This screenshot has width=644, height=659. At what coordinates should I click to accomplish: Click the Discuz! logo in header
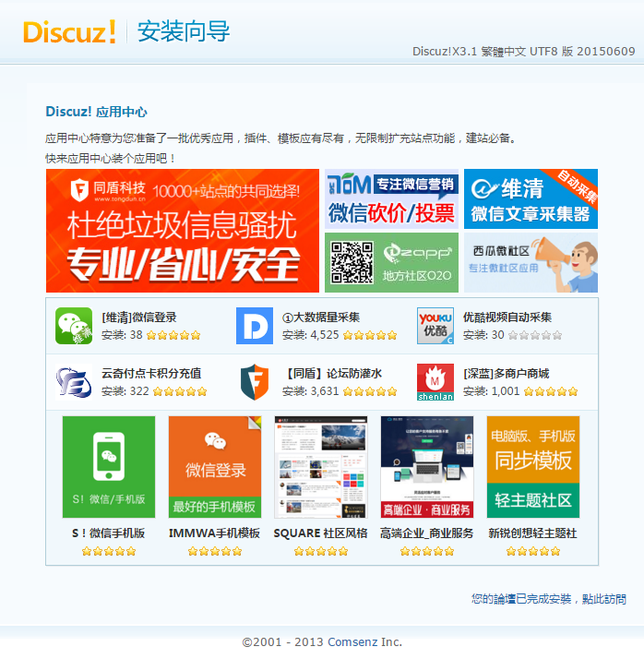pyautogui.click(x=69, y=32)
